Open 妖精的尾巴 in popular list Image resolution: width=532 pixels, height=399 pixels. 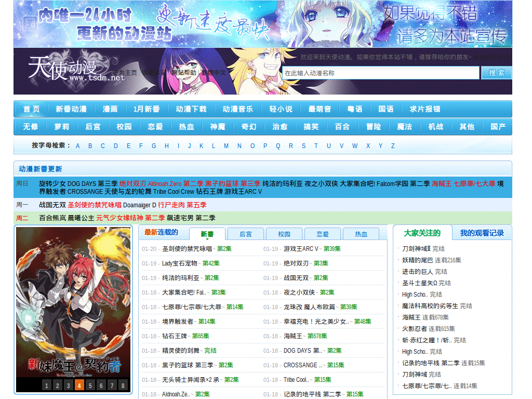click(x=417, y=260)
